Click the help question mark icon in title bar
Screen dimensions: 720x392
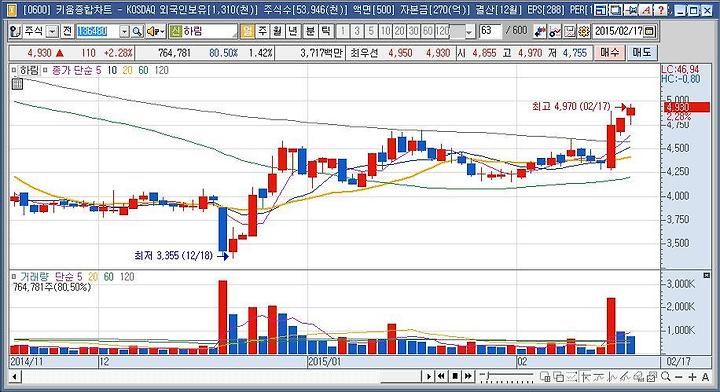coord(661,10)
